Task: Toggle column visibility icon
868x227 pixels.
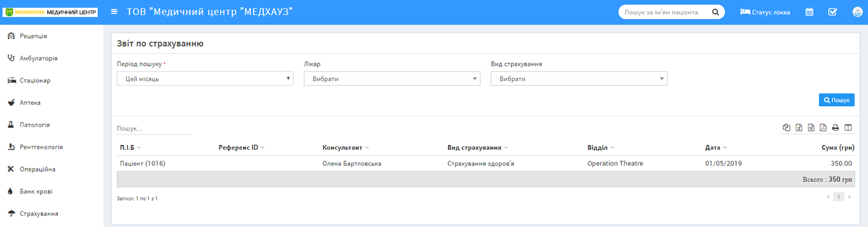Action: [x=848, y=128]
